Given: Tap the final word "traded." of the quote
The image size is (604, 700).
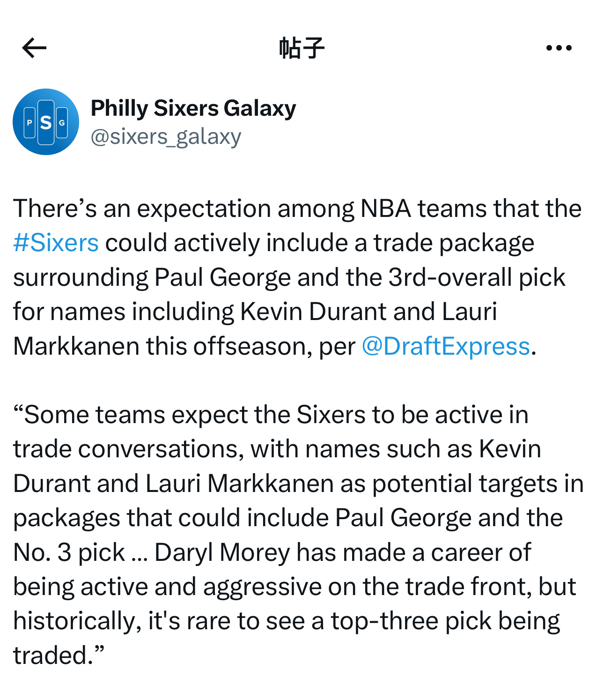Looking at the screenshot, I should tap(58, 655).
